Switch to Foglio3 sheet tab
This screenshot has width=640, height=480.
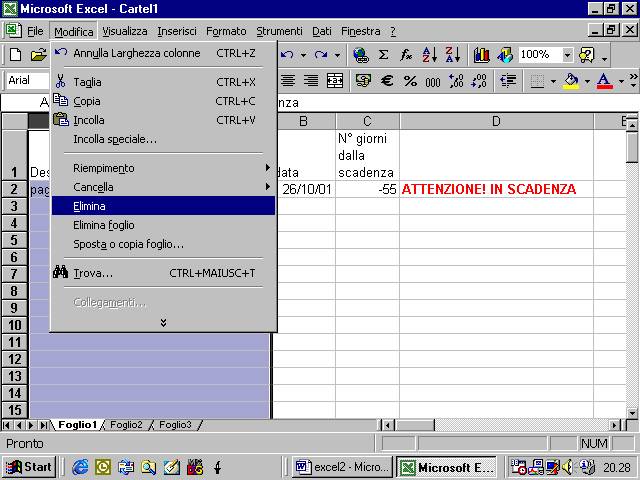tap(175, 424)
